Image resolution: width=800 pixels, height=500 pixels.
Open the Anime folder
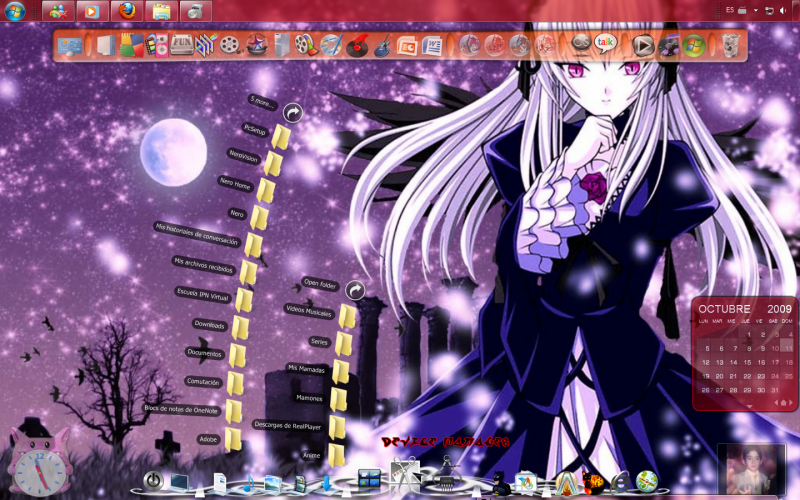(336, 455)
